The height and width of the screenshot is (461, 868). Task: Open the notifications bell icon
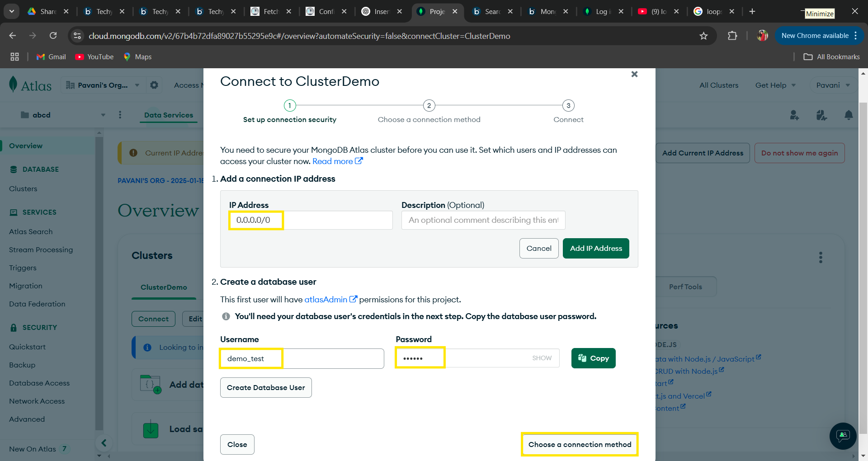pos(849,115)
